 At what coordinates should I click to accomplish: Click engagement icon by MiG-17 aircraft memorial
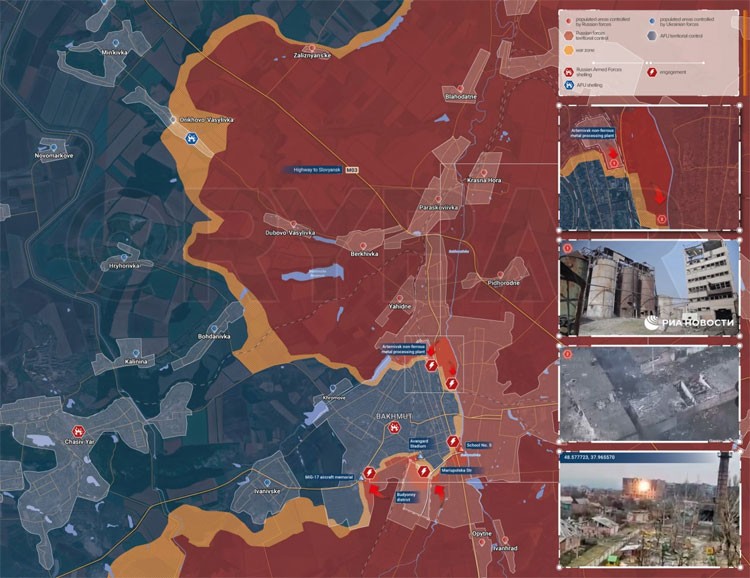(369, 471)
